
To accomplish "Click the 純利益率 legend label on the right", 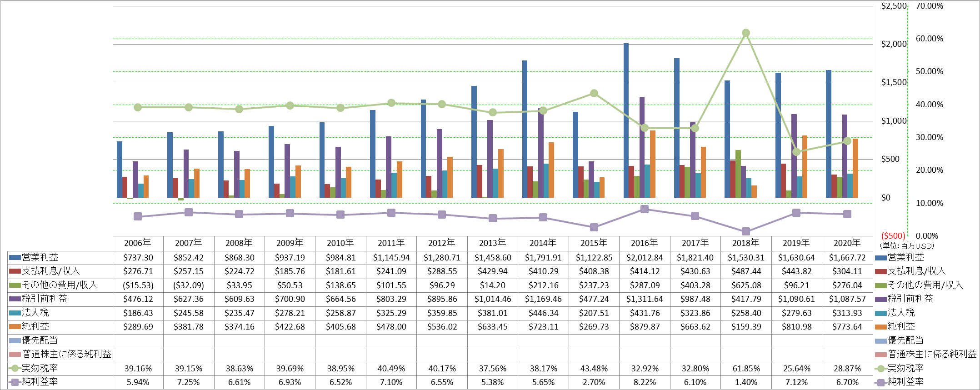I will click(905, 382).
